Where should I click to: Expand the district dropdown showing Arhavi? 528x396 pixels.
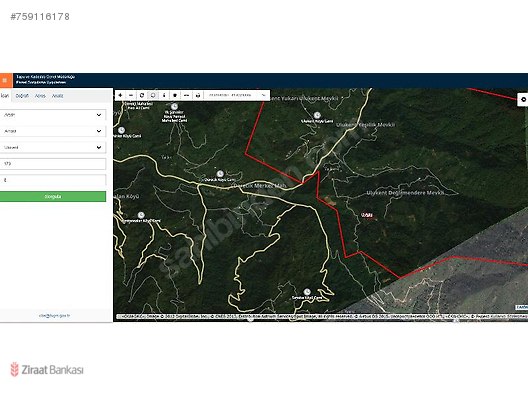(53, 131)
